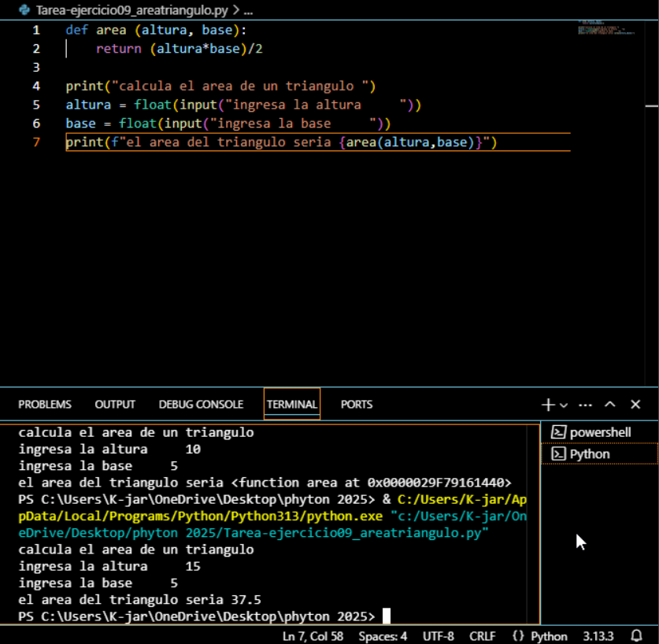Click the editor minimap preview
Screen dimensions: 659x644
pos(606,28)
